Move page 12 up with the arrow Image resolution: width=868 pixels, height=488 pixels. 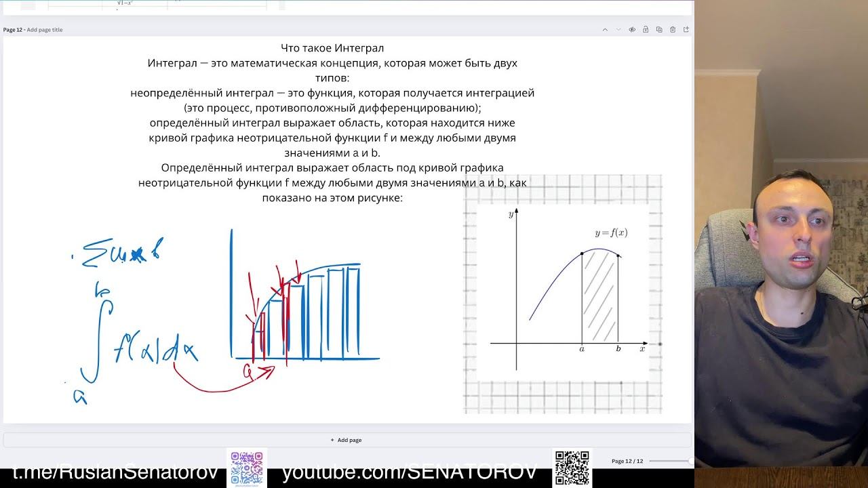[x=605, y=30]
